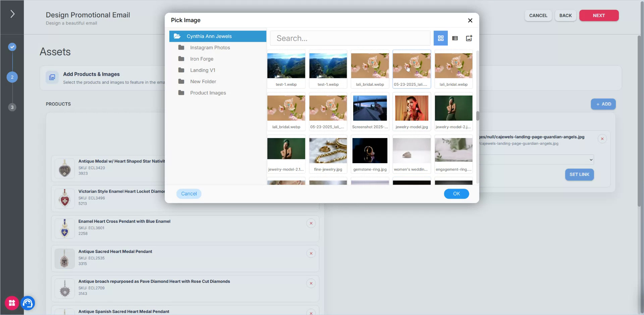Remove the guardian-angels image entry
The height and width of the screenshot is (315, 644).
[602, 139]
